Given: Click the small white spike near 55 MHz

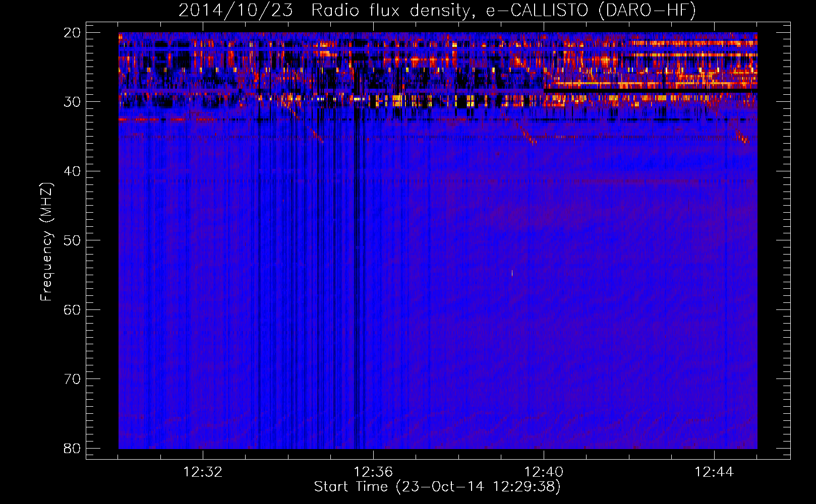Looking at the screenshot, I should point(512,273).
